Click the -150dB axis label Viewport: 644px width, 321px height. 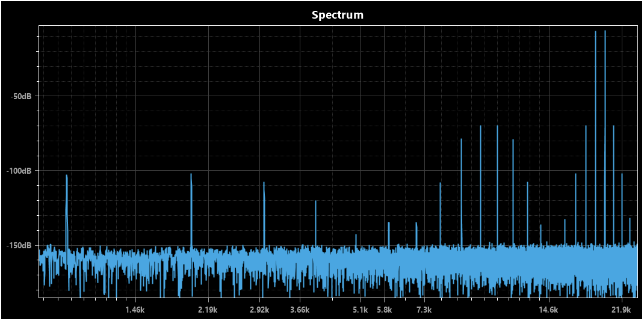click(19, 246)
